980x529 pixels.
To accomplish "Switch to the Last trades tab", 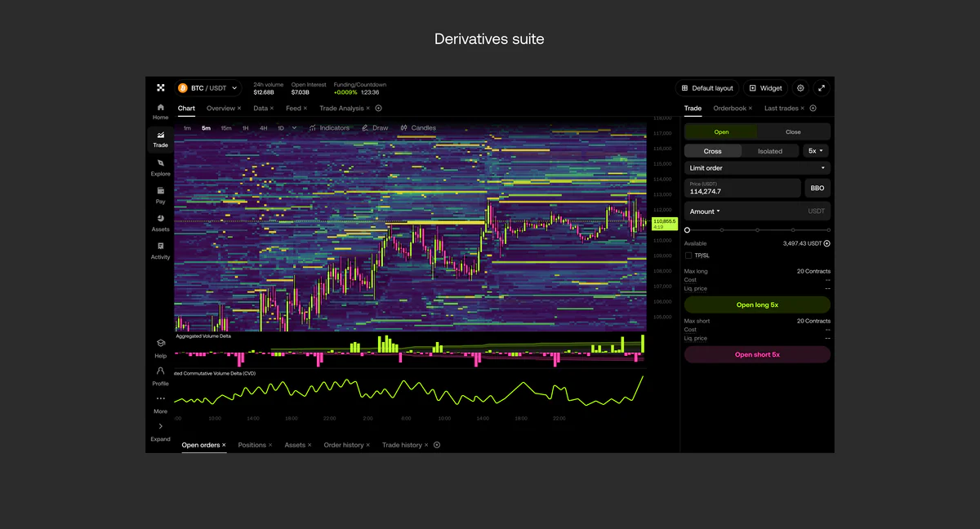I will (782, 109).
